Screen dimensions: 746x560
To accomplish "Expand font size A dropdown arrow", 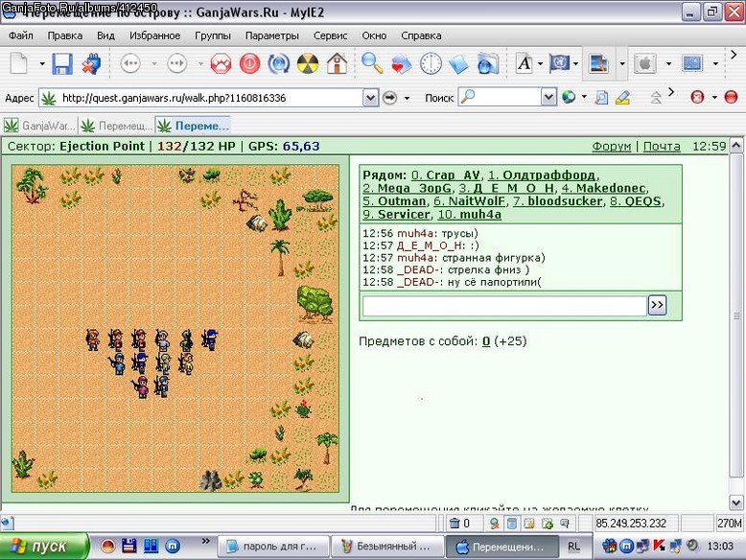I will click(540, 63).
